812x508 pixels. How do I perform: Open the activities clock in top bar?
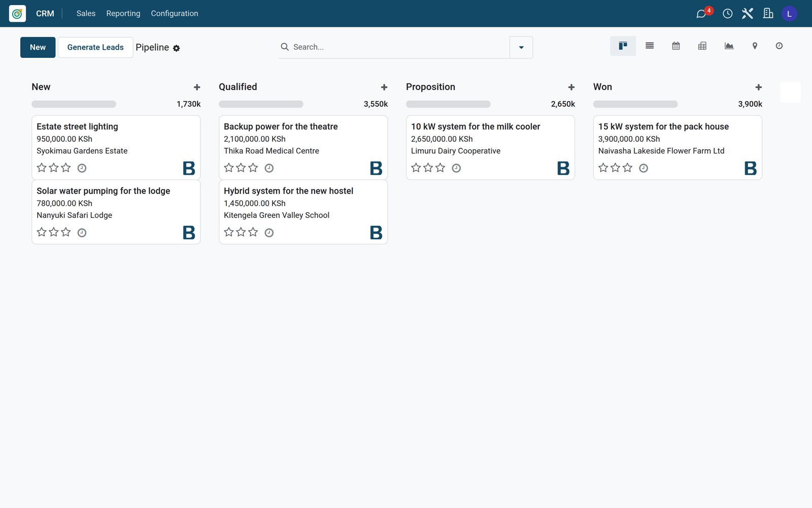coord(727,14)
